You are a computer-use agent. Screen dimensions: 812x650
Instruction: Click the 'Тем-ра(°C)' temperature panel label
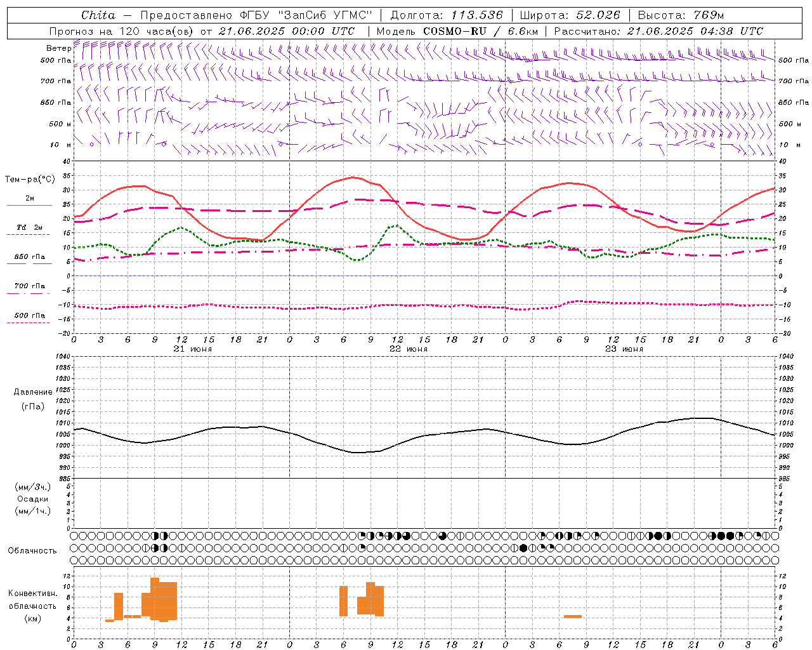(30, 180)
